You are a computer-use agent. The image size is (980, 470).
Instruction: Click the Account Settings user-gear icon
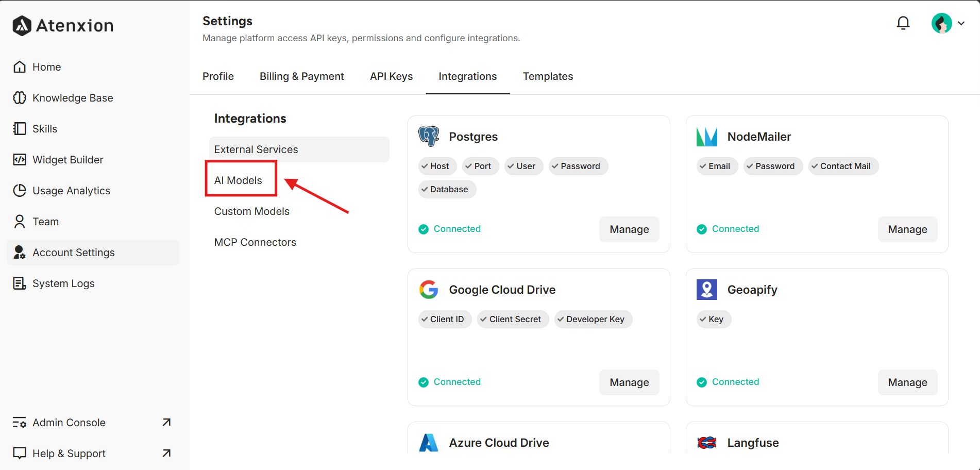point(20,253)
